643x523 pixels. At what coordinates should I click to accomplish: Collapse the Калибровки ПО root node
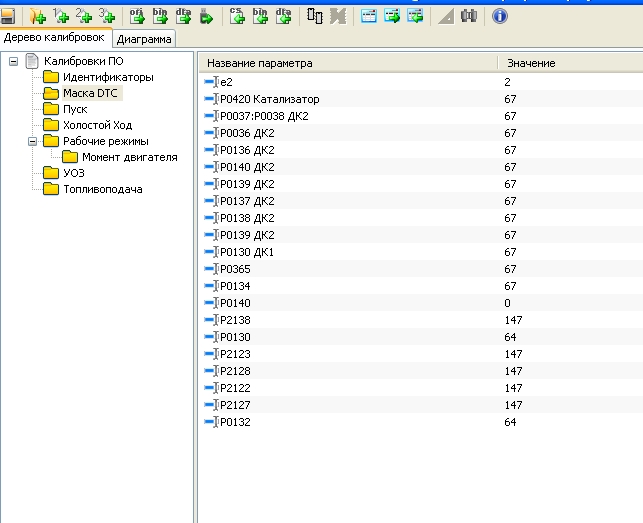click(x=14, y=62)
